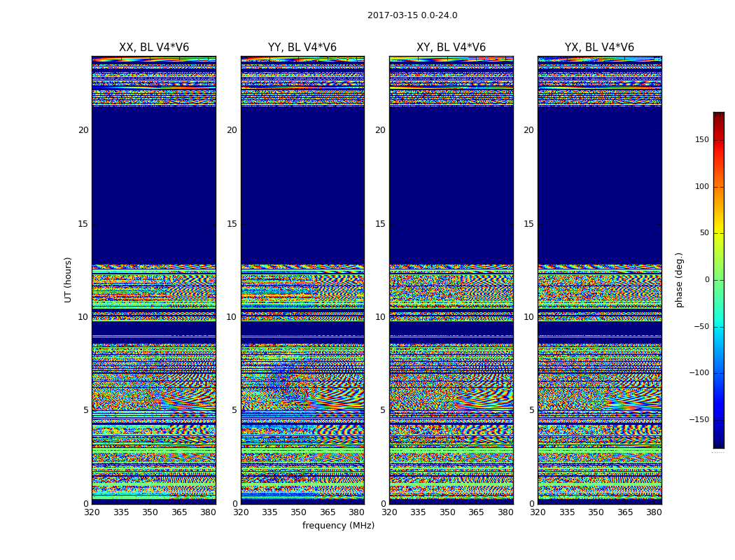Click the −150 colorbar tick label
The image size is (735, 560).
click(x=699, y=419)
